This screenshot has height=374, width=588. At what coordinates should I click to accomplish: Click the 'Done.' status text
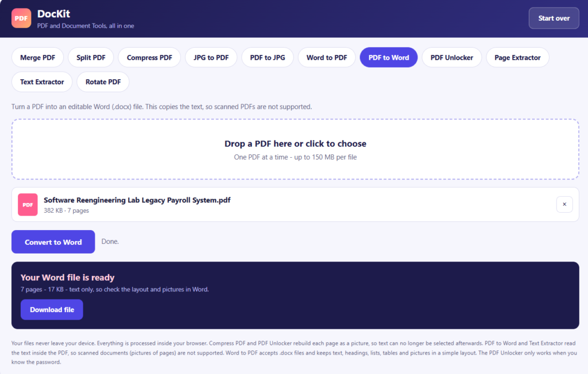110,241
